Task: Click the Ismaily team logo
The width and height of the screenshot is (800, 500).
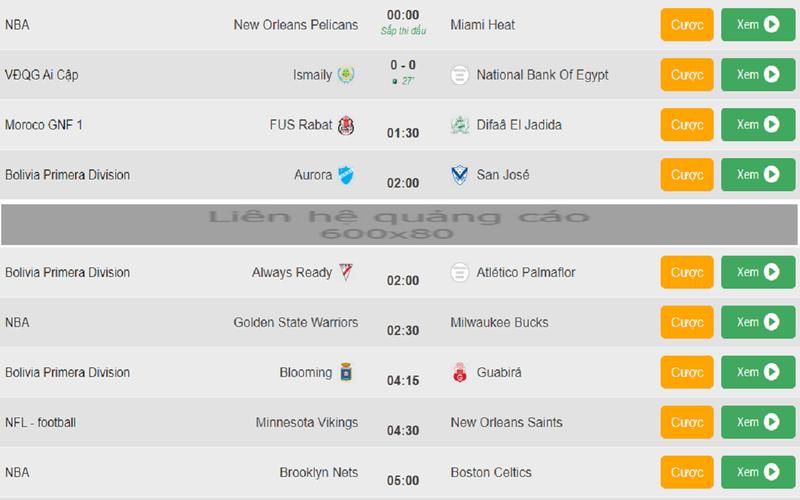Action: coord(347,74)
